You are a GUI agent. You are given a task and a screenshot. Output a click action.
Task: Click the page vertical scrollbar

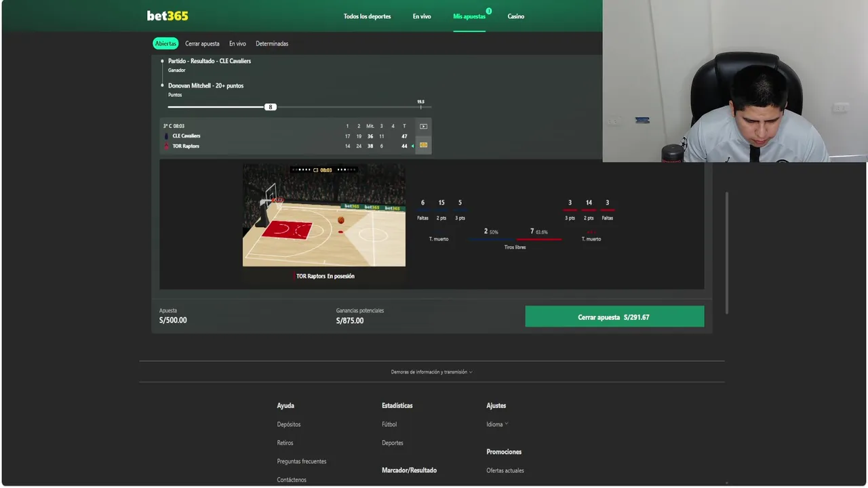click(x=728, y=253)
